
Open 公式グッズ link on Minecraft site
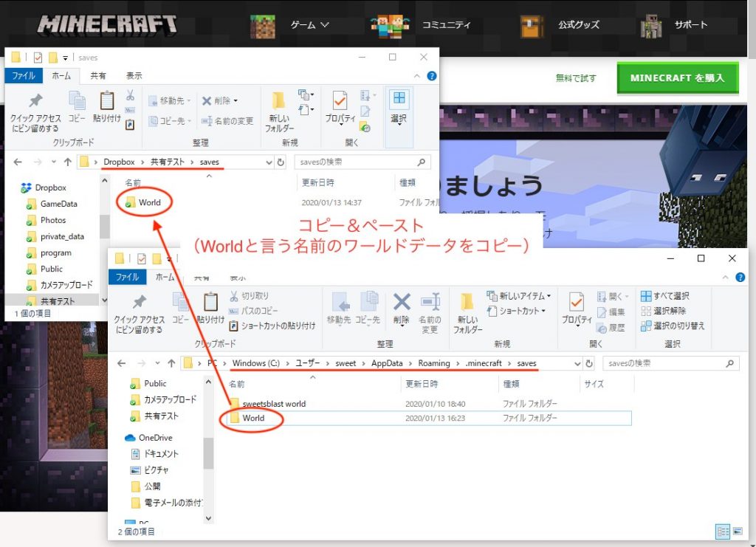point(579,24)
